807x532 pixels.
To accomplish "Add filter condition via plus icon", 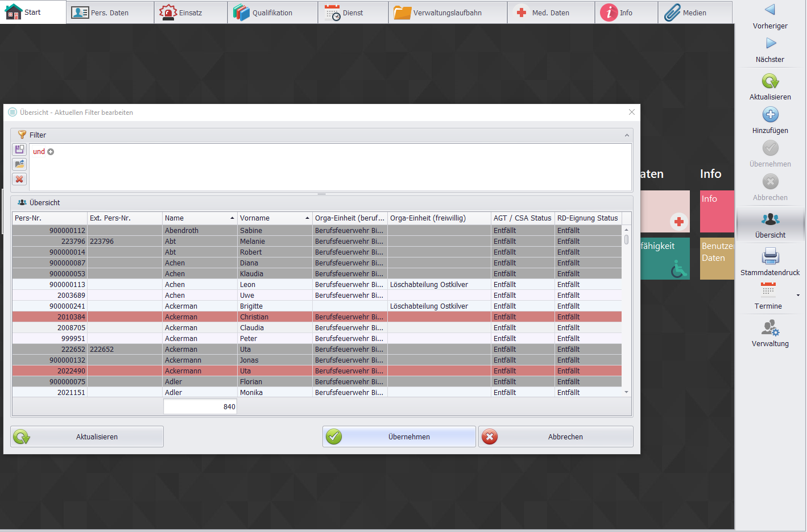I will coord(51,152).
